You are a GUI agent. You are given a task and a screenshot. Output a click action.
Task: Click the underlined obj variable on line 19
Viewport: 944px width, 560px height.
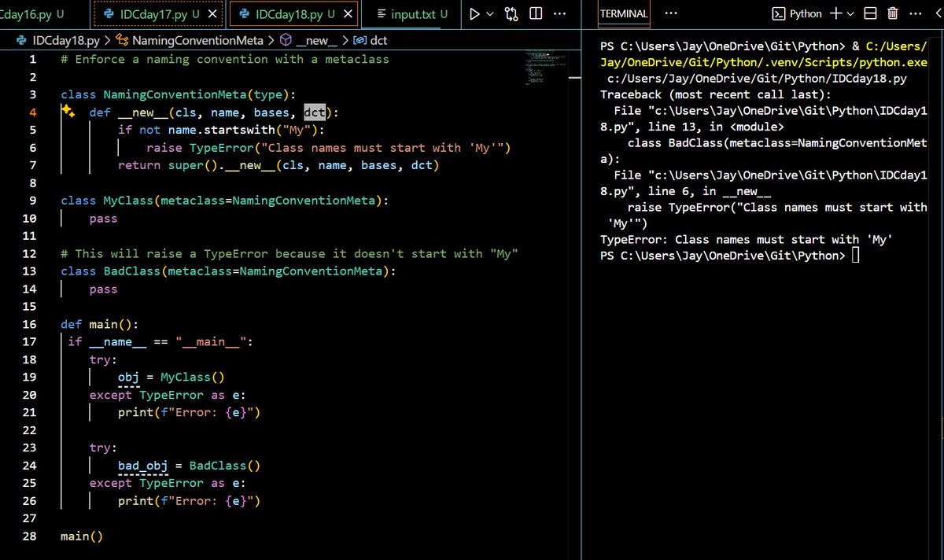[128, 378]
